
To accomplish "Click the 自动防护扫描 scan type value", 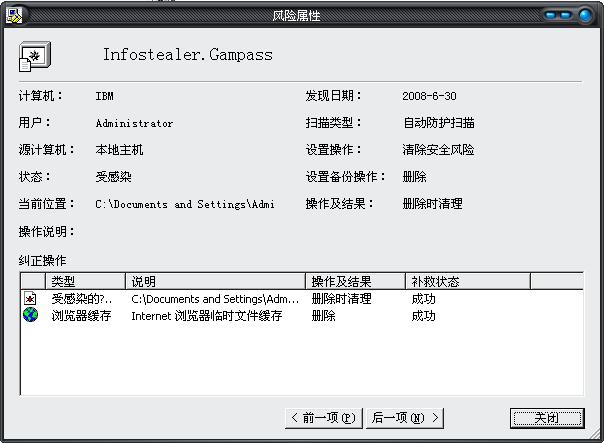I will [x=438, y=123].
